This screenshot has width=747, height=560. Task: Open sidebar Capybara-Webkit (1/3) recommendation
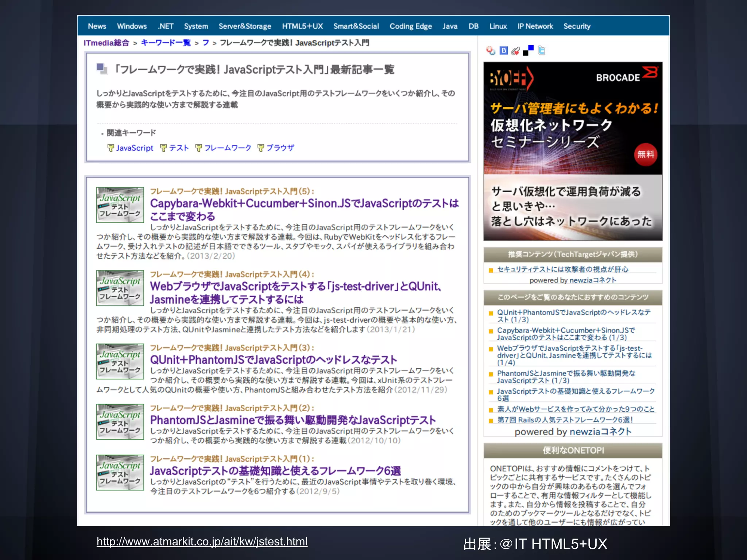click(566, 334)
